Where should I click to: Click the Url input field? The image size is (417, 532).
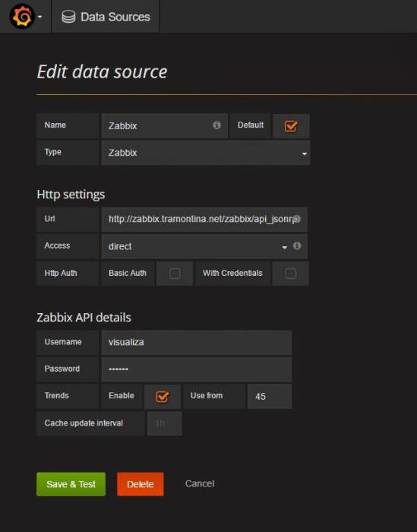(204, 220)
